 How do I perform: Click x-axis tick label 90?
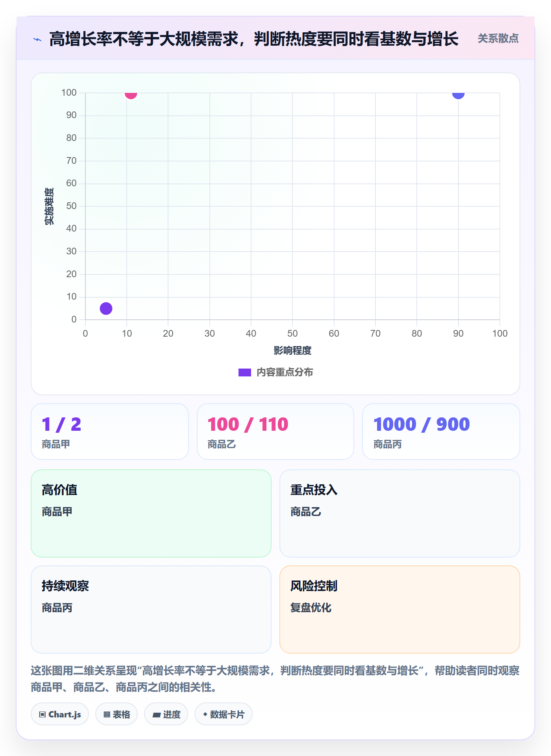click(x=458, y=334)
